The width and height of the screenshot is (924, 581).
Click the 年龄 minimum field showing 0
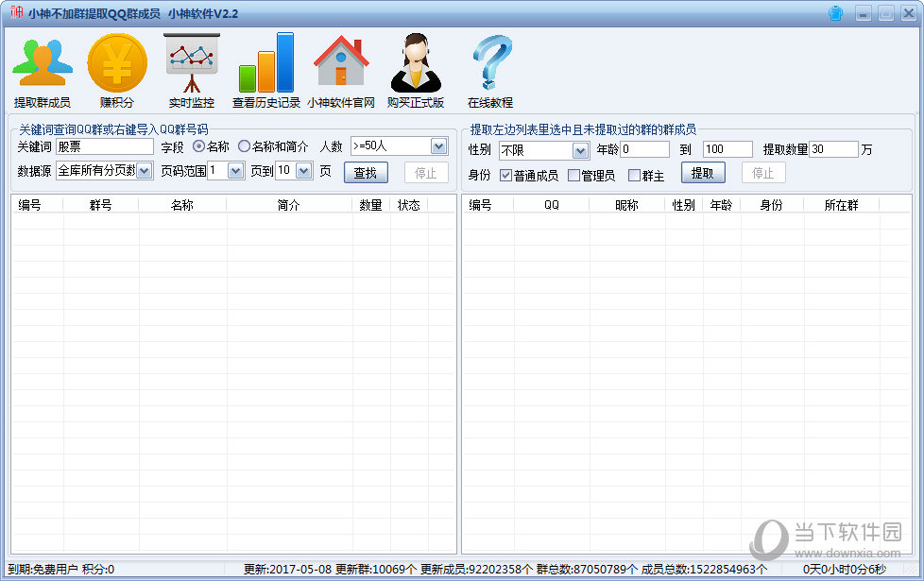click(644, 149)
